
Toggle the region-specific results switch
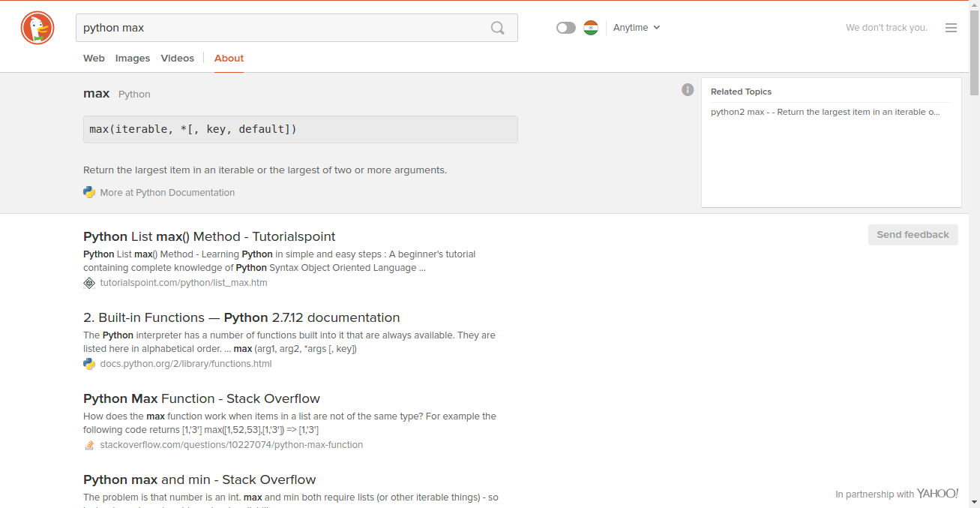coord(566,28)
